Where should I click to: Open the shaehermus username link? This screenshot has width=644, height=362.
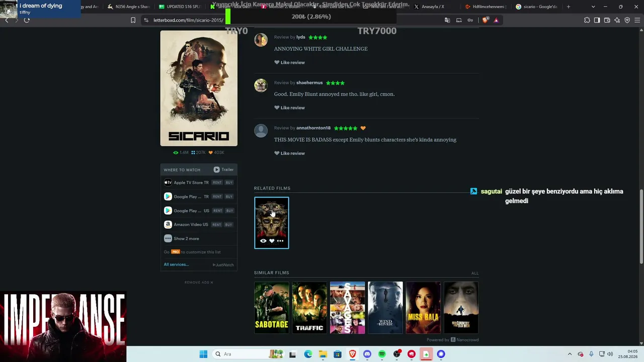coord(309,82)
